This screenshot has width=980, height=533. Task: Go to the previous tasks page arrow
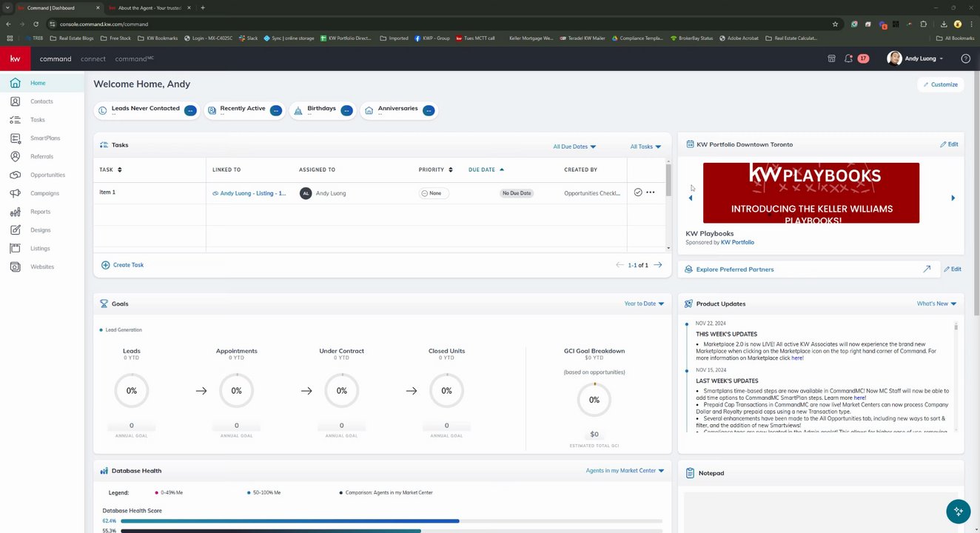pyautogui.click(x=620, y=265)
